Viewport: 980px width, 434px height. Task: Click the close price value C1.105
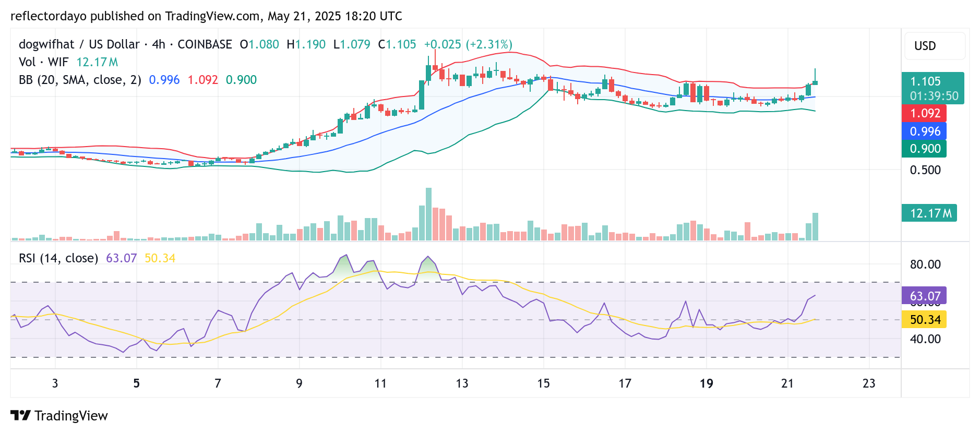[x=397, y=44]
